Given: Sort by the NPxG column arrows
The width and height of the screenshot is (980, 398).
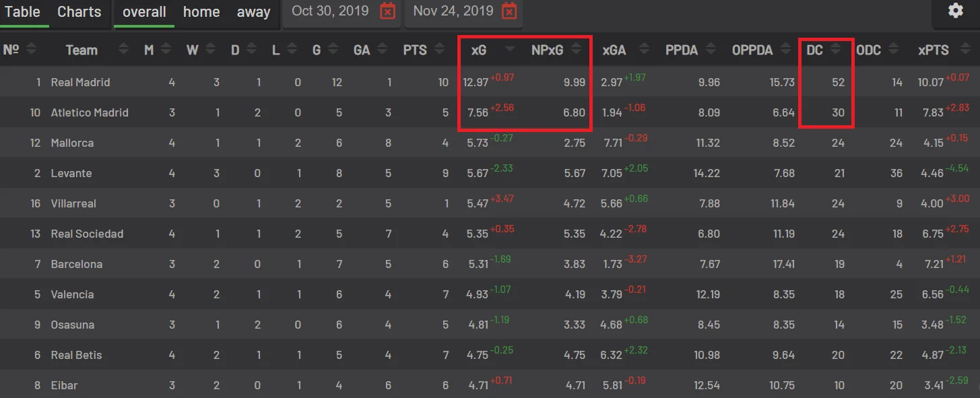Looking at the screenshot, I should click(x=576, y=50).
